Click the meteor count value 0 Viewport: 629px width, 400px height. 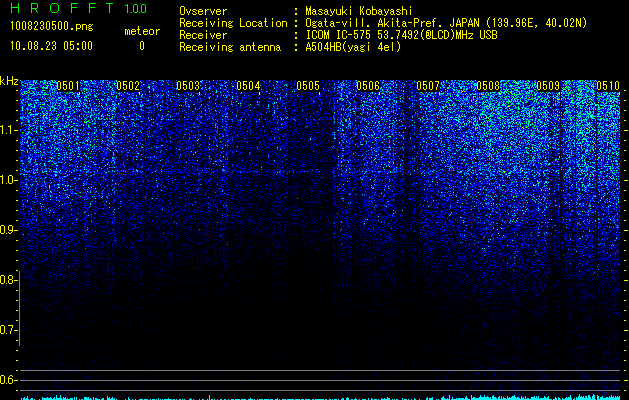[142, 46]
